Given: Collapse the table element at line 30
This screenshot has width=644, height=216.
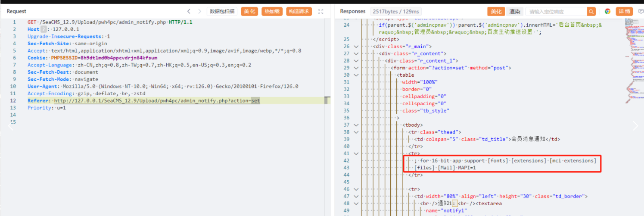Looking at the screenshot, I should (x=356, y=75).
